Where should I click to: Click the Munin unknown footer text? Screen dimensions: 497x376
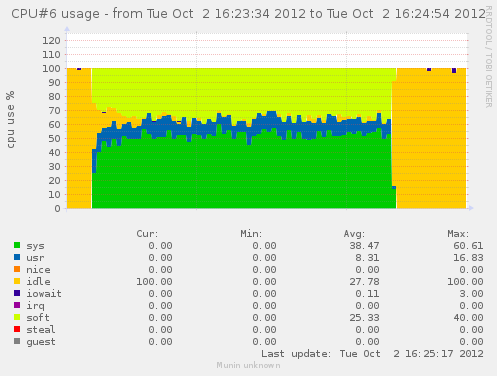click(248, 365)
